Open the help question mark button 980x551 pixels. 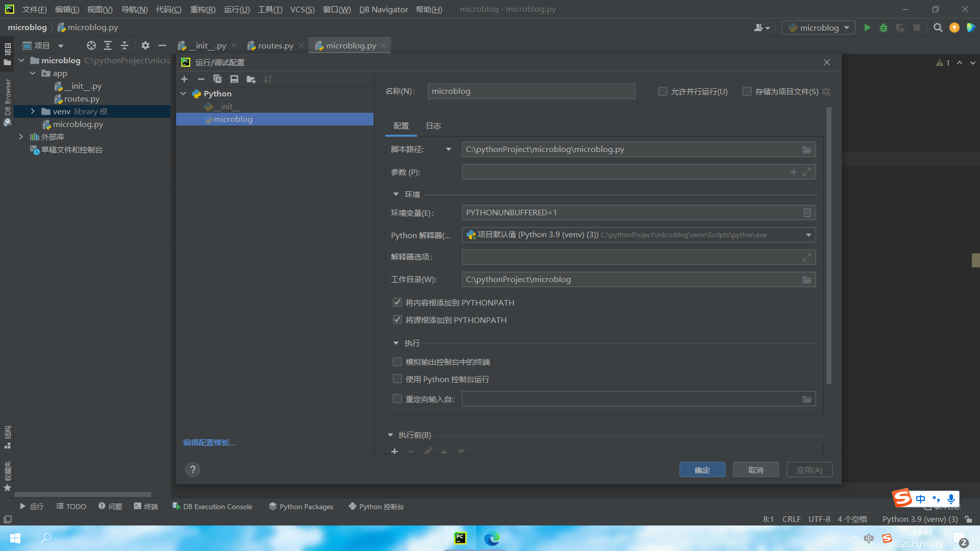click(192, 470)
